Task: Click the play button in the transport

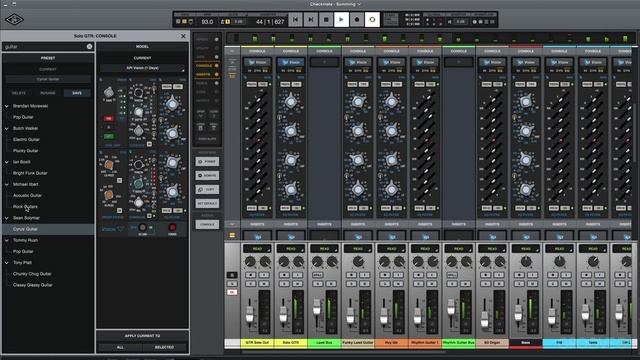Action: click(341, 19)
